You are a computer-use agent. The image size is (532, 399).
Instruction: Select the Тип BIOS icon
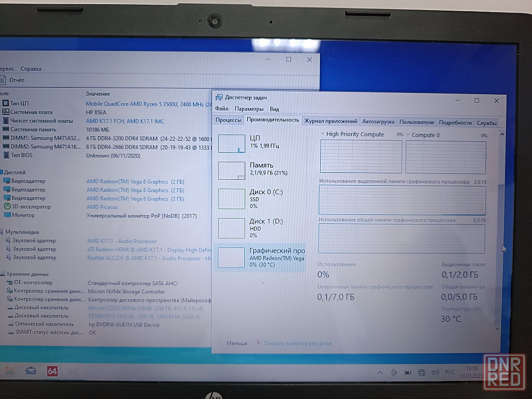6,155
